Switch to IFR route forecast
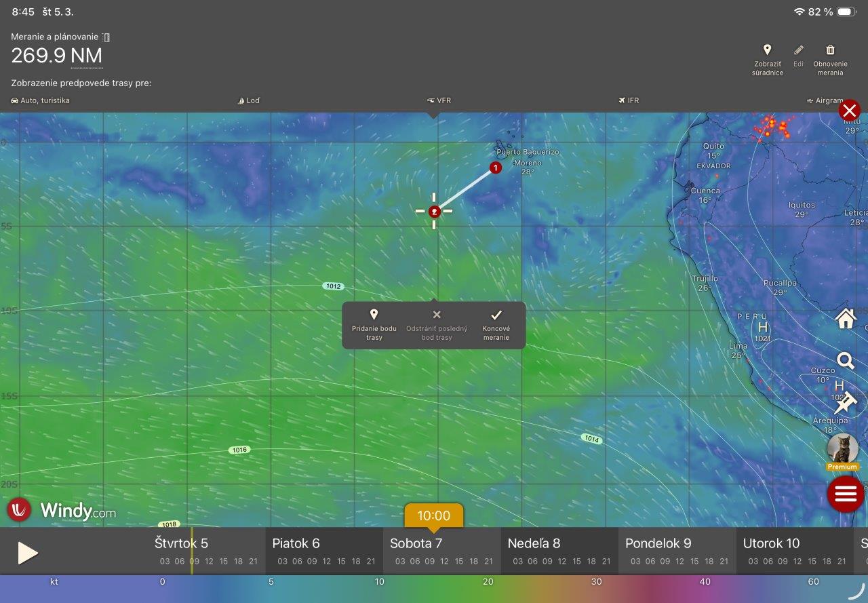This screenshot has width=868, height=603. pos(628,100)
